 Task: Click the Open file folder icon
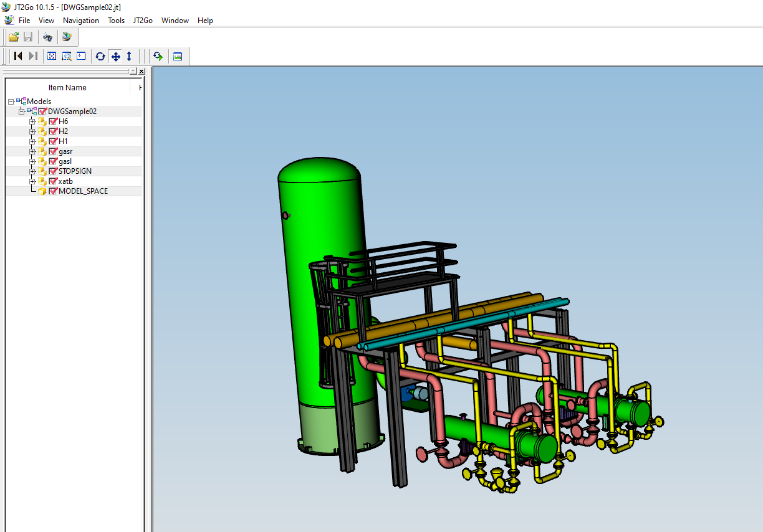[13, 37]
